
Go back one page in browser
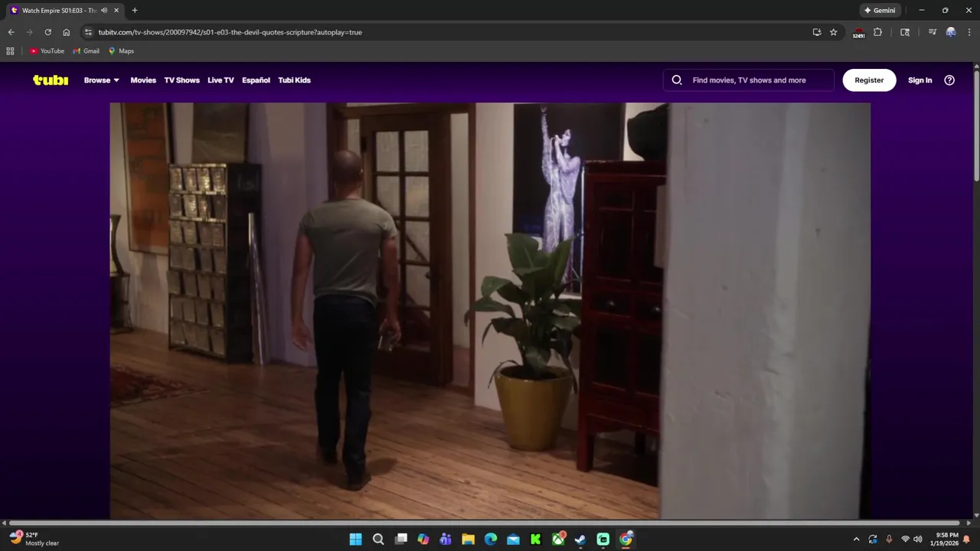point(11,32)
